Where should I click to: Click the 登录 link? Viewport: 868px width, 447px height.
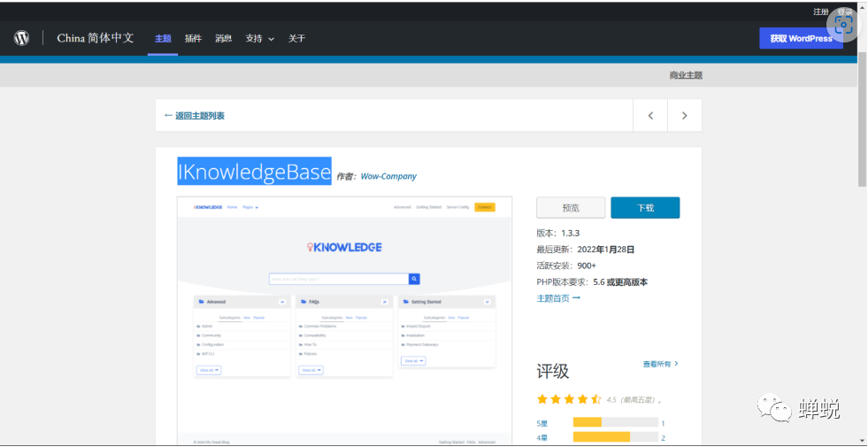coord(844,12)
